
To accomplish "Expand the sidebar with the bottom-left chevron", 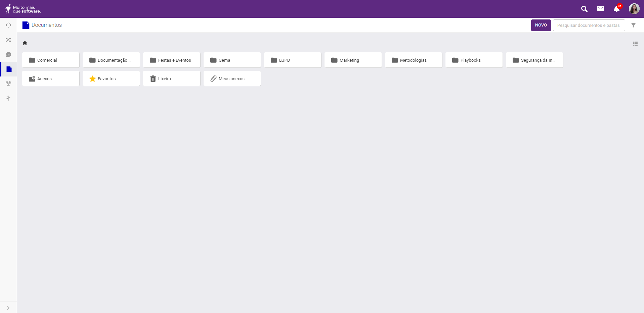I will point(8,308).
